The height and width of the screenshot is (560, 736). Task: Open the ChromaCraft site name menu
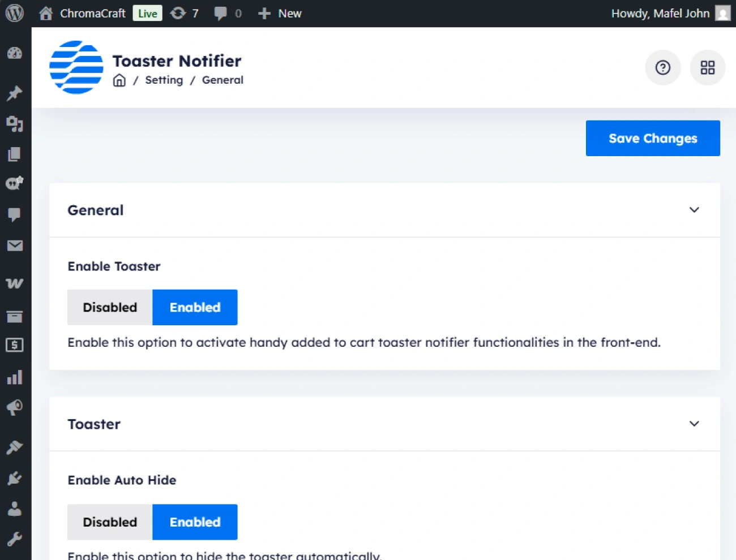(x=93, y=13)
